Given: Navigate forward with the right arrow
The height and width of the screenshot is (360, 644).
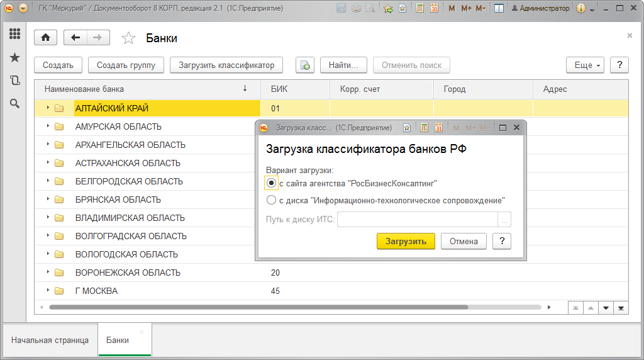Looking at the screenshot, I should point(97,38).
